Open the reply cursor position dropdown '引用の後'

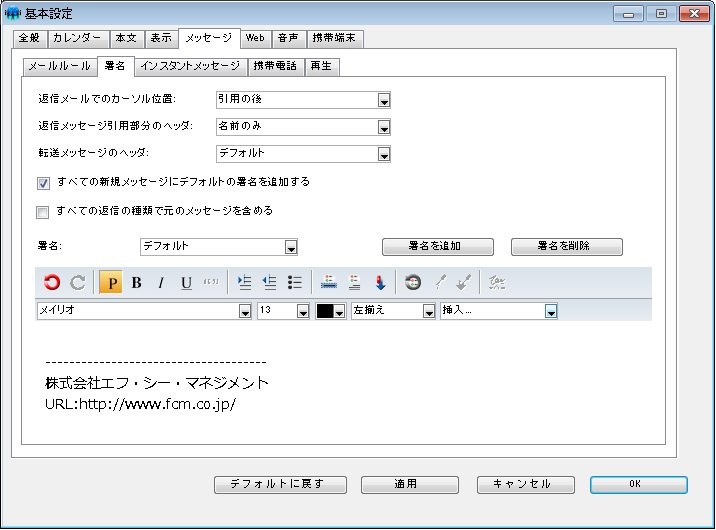tap(303, 100)
